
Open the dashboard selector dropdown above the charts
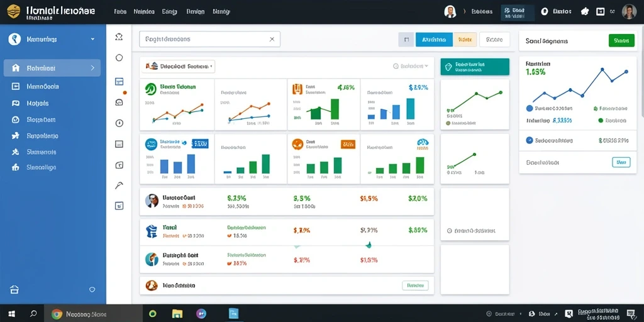click(x=178, y=65)
